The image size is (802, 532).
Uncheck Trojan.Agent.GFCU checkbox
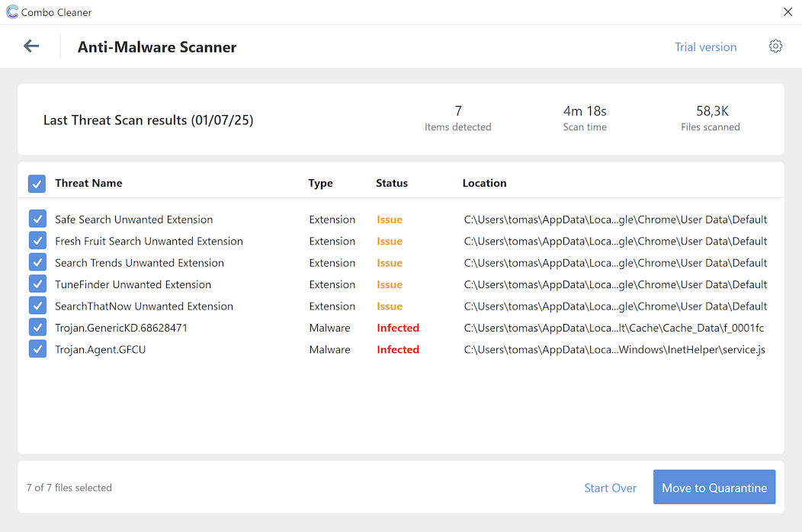(38, 349)
